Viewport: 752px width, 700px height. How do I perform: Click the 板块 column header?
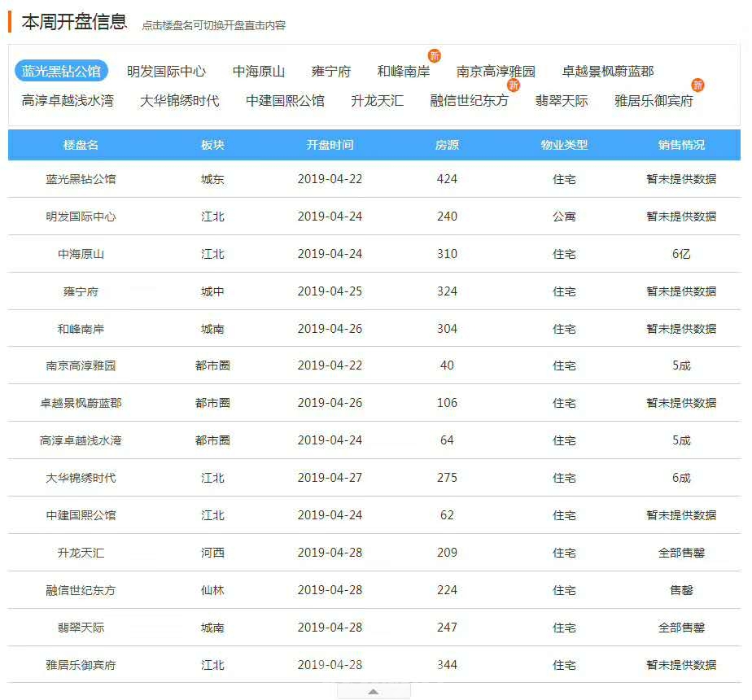(x=212, y=145)
